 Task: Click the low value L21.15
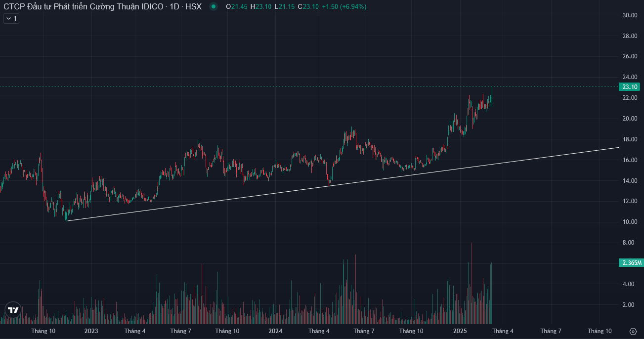(x=285, y=7)
